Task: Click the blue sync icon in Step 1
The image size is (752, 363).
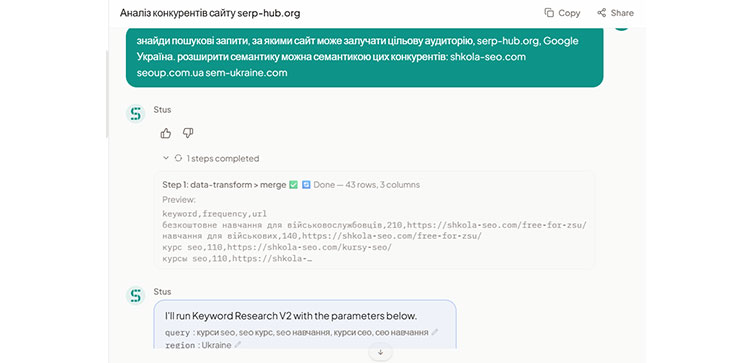Action: (x=306, y=185)
